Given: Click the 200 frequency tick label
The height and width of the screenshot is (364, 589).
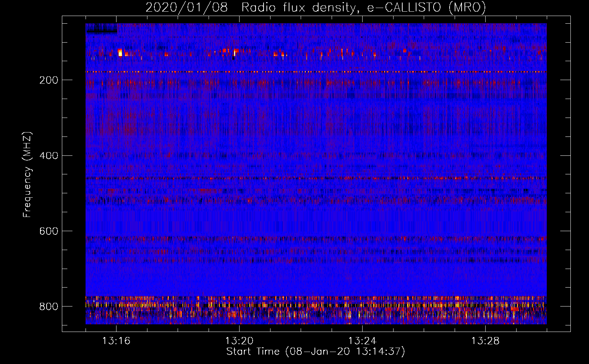Looking at the screenshot, I should coord(49,80).
